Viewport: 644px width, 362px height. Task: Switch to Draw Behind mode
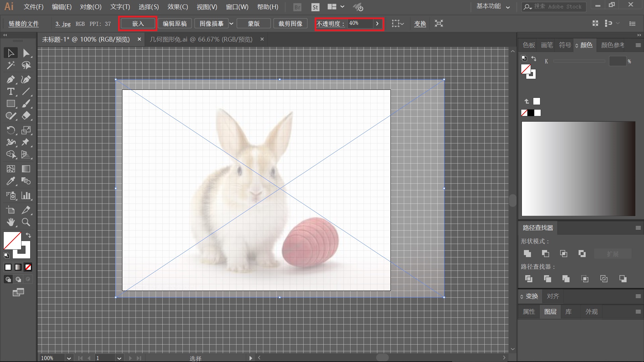(x=18, y=279)
